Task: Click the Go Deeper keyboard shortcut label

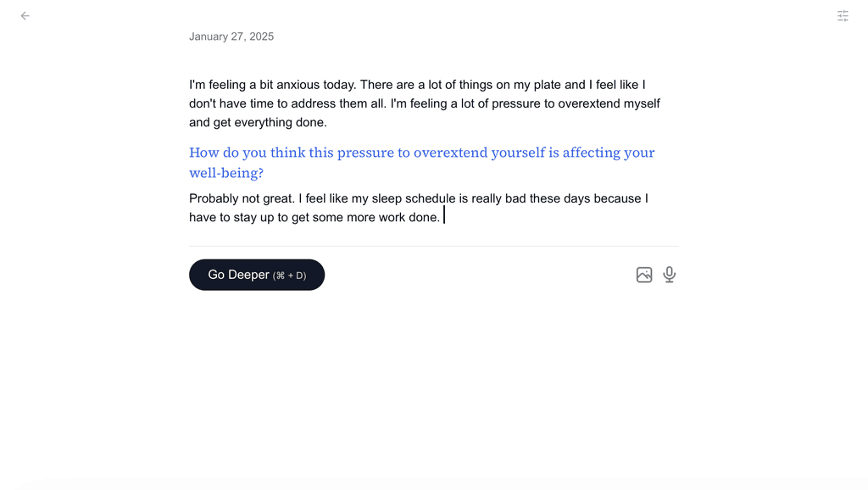Action: (x=291, y=275)
